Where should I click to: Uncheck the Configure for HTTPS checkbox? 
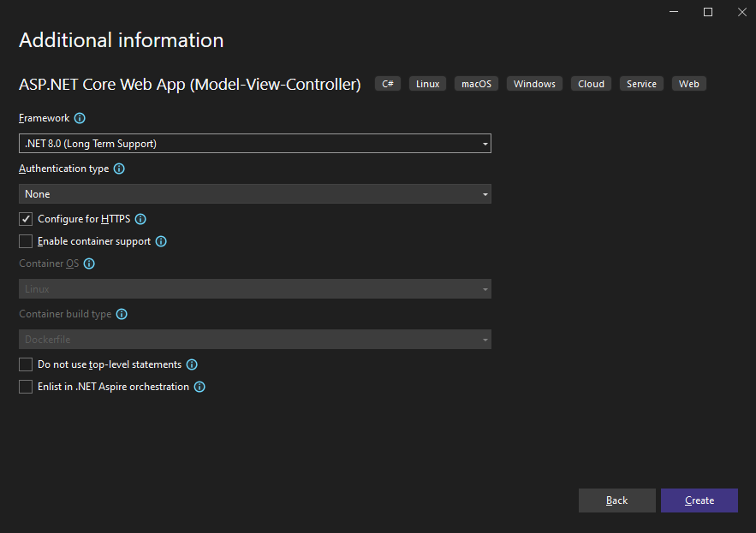26,219
